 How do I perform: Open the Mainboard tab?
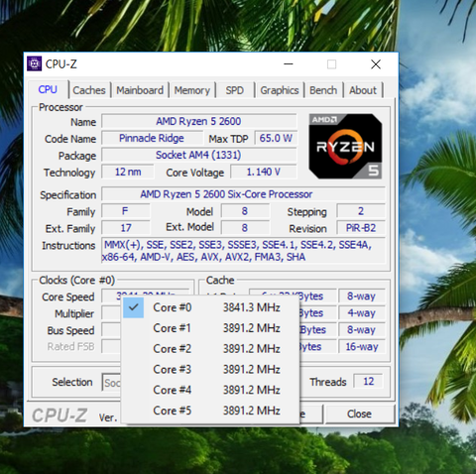tap(140, 90)
